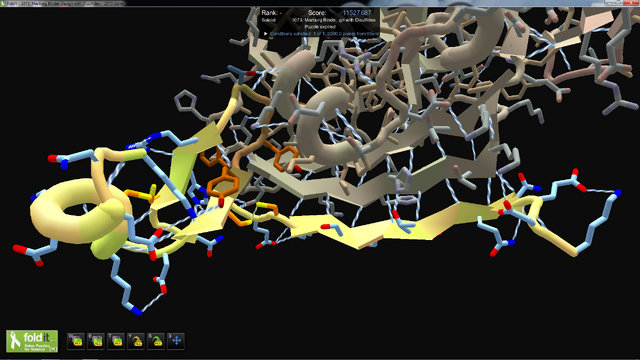Image resolution: width=640 pixels, height=360 pixels.
Task: Select the W-hotkey cookbook recipe icon
Action: click(76, 341)
